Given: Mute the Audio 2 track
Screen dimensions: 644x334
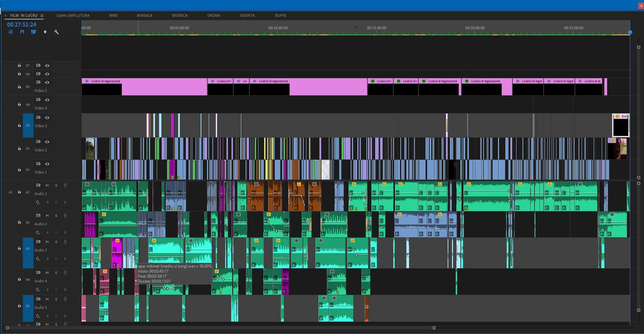Looking at the screenshot, I should tap(47, 215).
